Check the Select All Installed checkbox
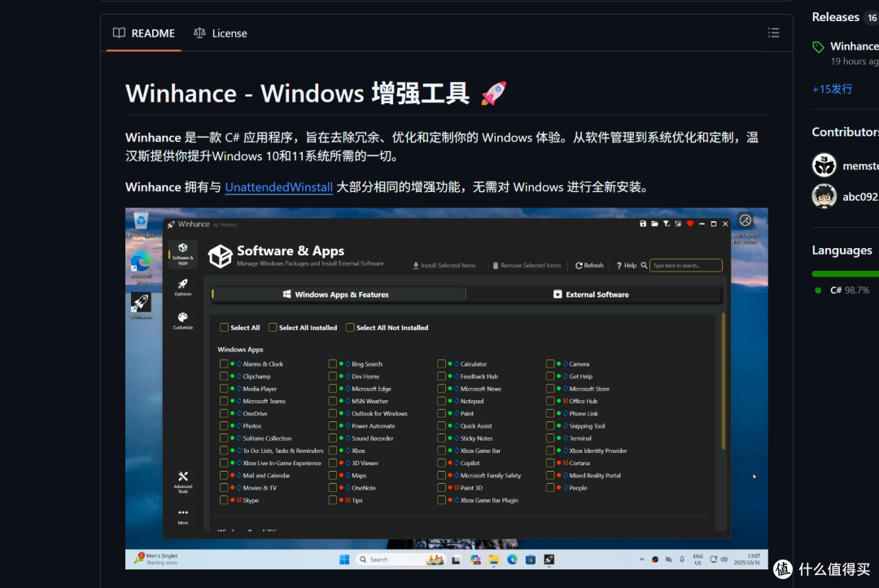The width and height of the screenshot is (879, 588). 273,328
